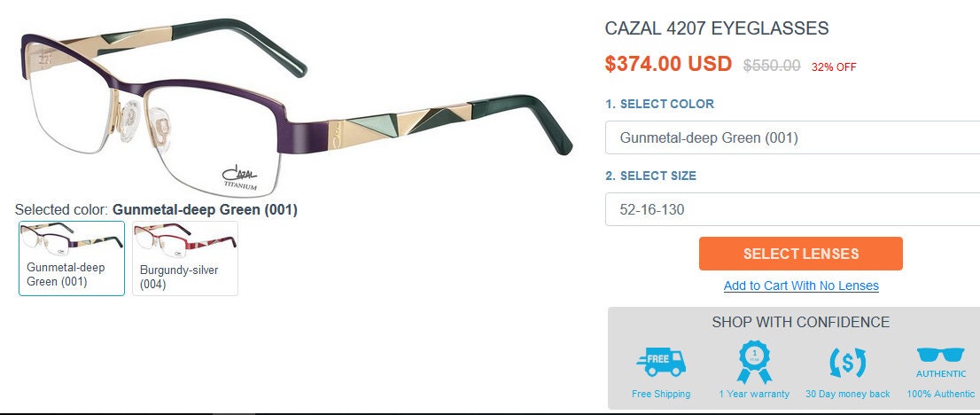Click the orange Select Lenses button
The height and width of the screenshot is (415, 980).
tap(801, 254)
